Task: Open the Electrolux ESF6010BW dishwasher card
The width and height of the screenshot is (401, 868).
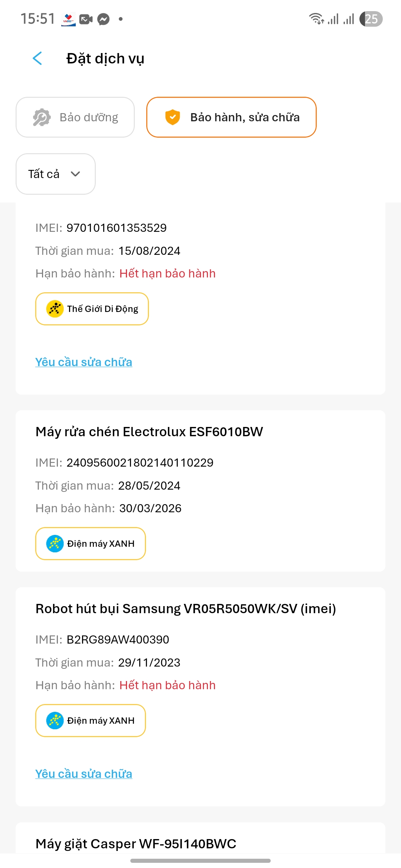Action: pos(149,432)
